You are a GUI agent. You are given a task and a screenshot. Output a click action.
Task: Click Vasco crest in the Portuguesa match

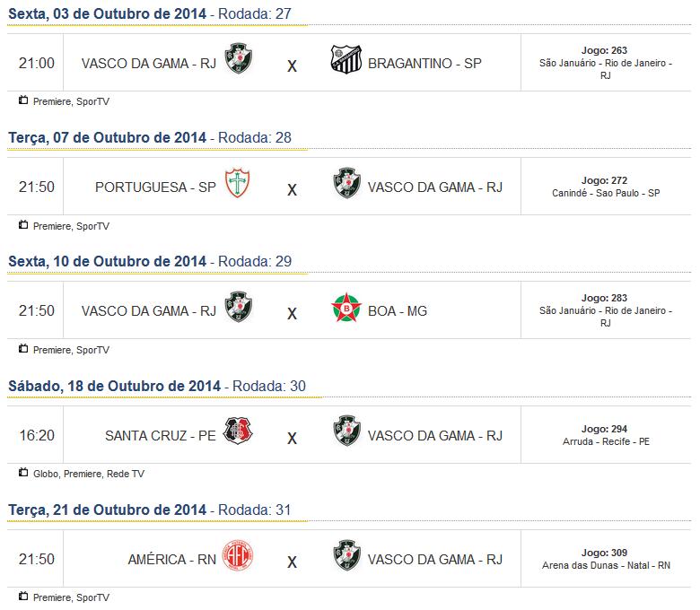[346, 185]
